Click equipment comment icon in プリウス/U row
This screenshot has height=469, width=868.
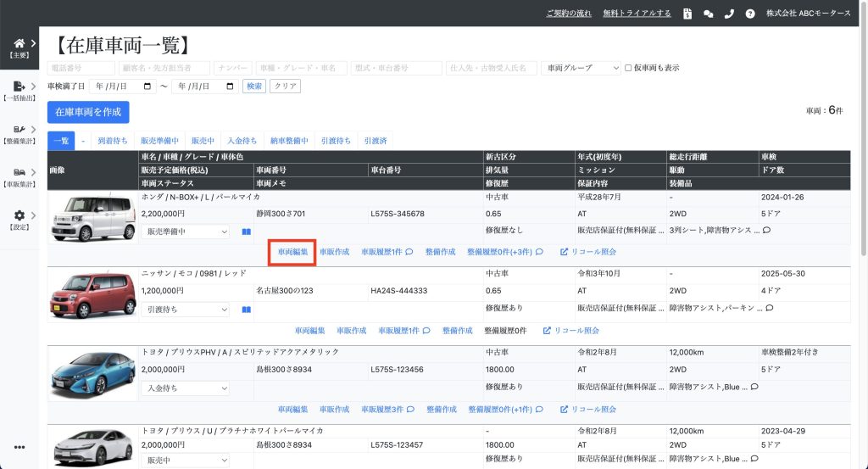click(x=754, y=459)
